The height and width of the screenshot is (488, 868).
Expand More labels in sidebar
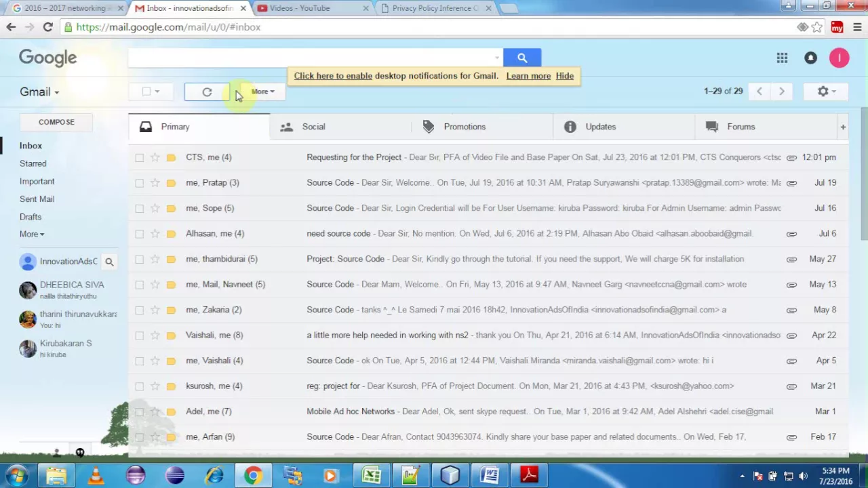point(31,235)
